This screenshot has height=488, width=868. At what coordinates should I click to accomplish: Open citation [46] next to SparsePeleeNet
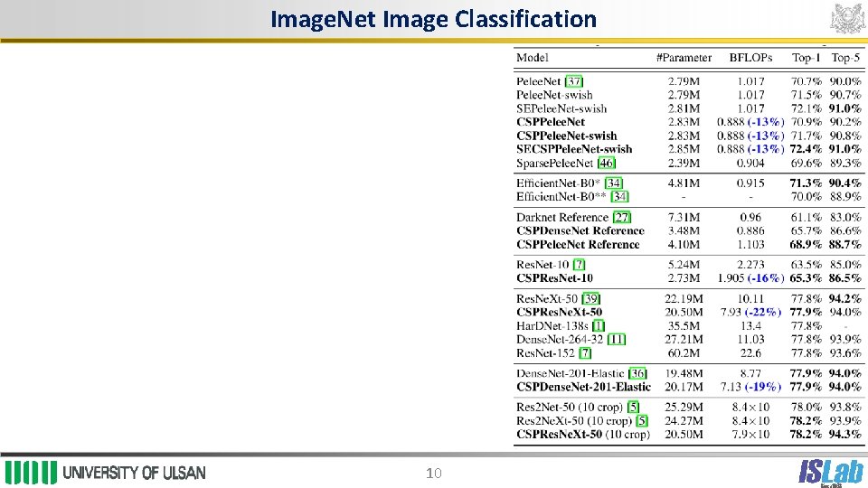607,164
